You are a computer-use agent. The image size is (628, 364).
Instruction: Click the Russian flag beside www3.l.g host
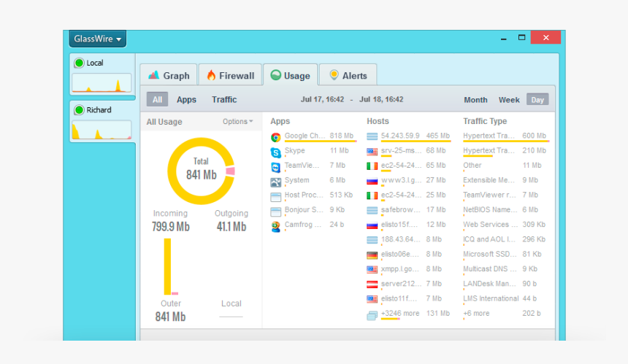[372, 181]
